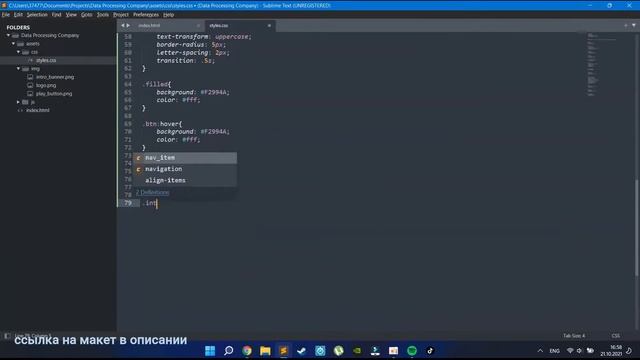Go to next tab with right arrow
640x360 pixels.
pyautogui.click(x=128, y=26)
